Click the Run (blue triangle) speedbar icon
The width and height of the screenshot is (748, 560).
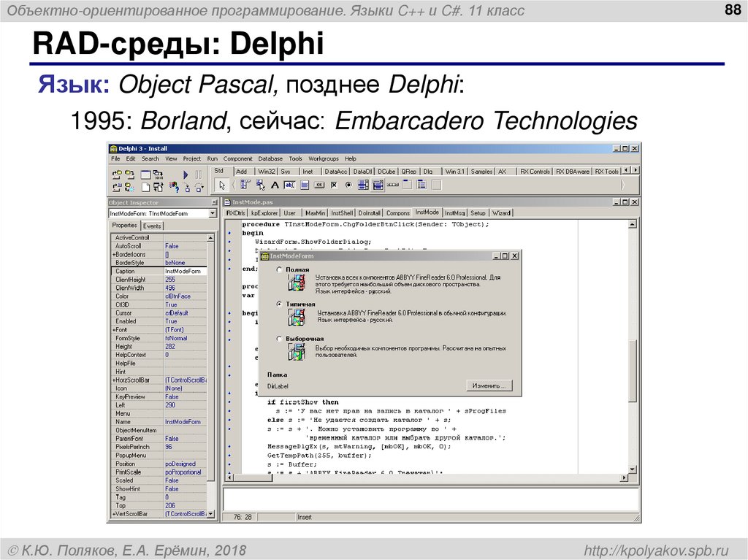click(x=186, y=175)
